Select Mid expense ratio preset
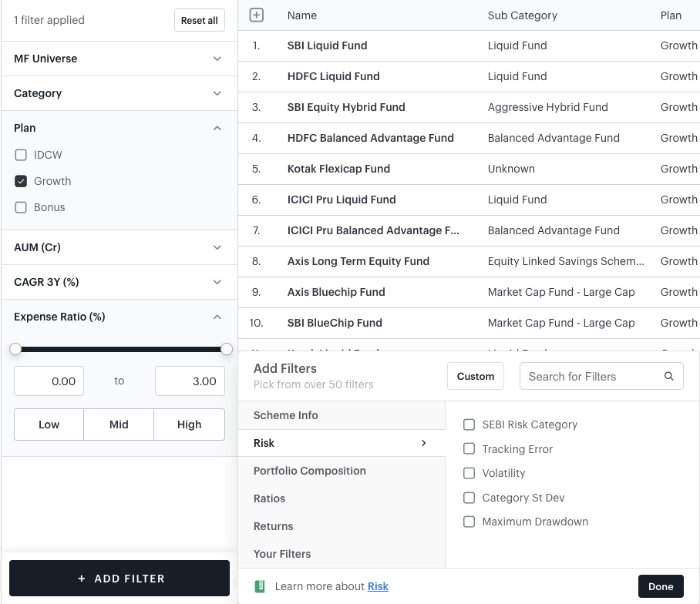Image resolution: width=700 pixels, height=604 pixels. click(119, 424)
